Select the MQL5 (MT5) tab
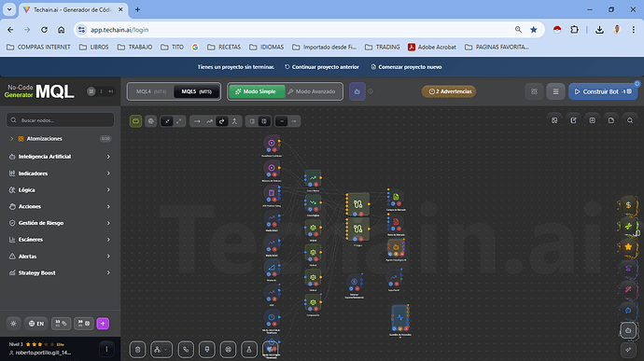The height and width of the screenshot is (361, 644). click(196, 91)
